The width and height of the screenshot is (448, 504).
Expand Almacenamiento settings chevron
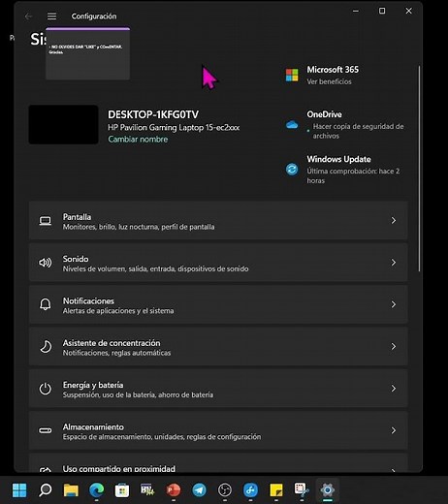click(x=394, y=430)
